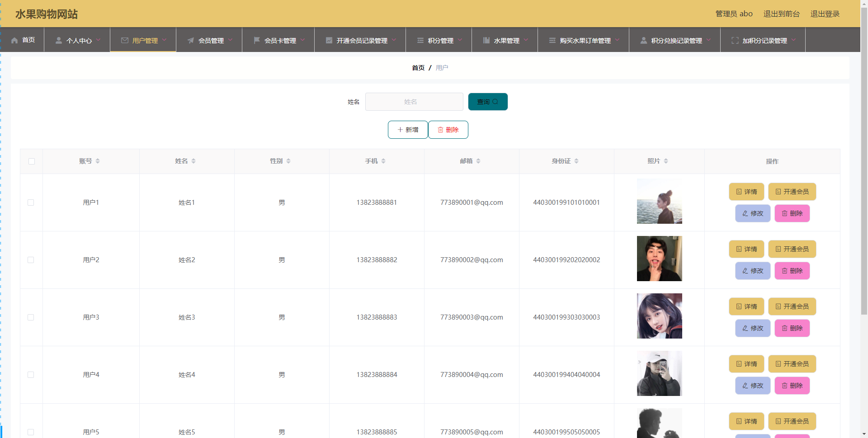Viewport: 868px width, 438px height.
Task: Click the frame icon beside 加积分记录管理
Action: pyautogui.click(x=735, y=40)
